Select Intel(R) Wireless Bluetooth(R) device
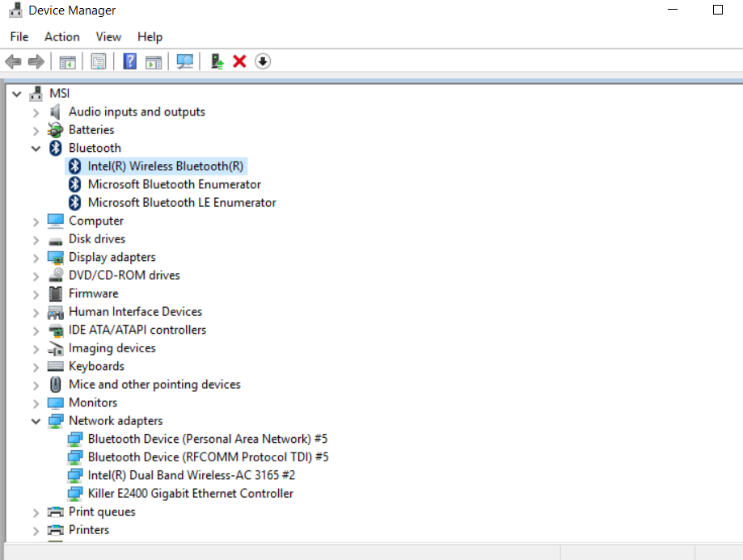The height and width of the screenshot is (560, 743). coord(165,166)
